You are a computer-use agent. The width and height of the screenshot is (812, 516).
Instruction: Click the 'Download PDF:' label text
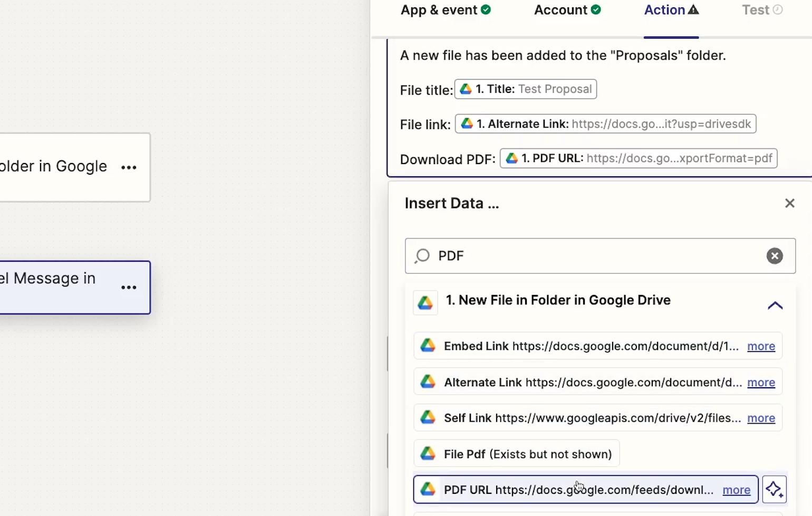(448, 159)
